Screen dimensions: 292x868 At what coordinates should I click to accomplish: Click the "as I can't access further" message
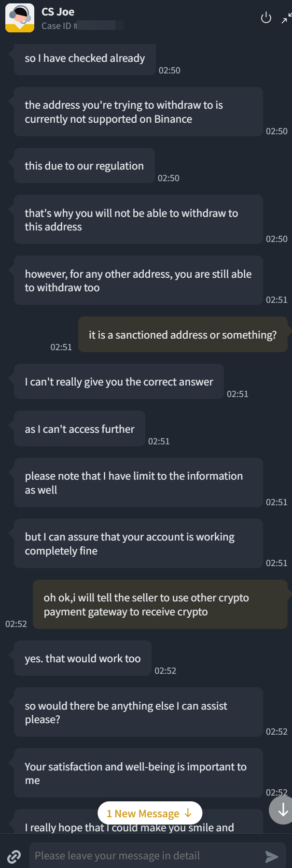point(80,429)
